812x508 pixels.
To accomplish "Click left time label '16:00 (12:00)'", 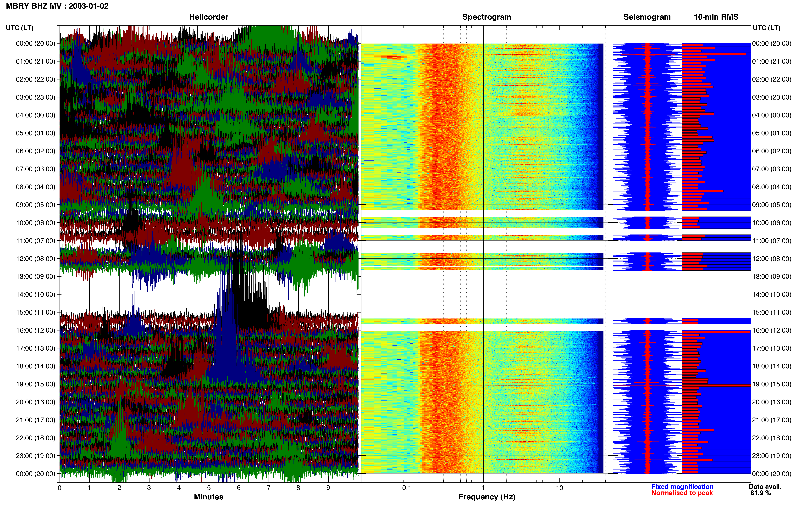I will [36, 330].
